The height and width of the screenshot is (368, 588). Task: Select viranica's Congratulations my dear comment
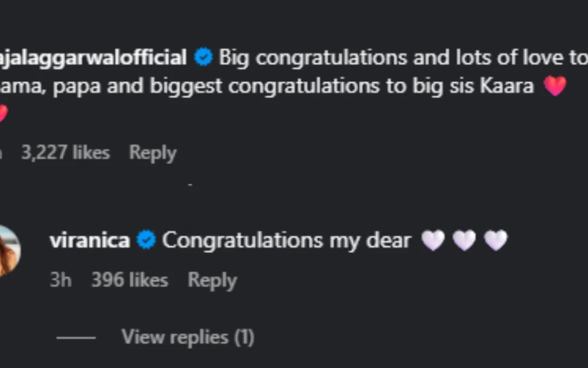[x=287, y=239]
